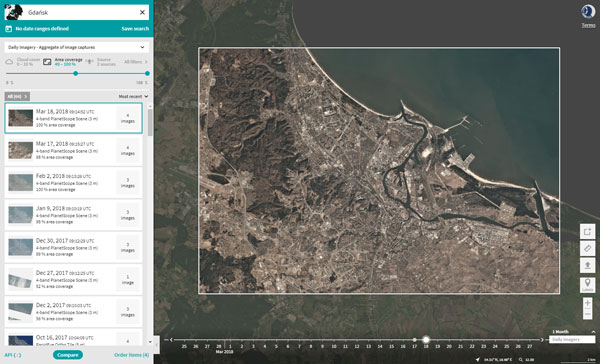The image size is (600, 364).
Task: Click the upper area coverage slider handle
Action: [x=147, y=73]
